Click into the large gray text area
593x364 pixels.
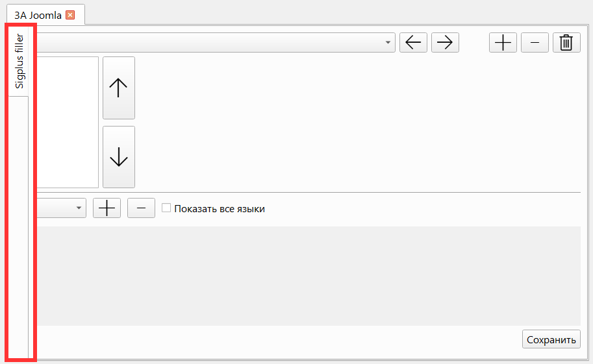(x=309, y=276)
